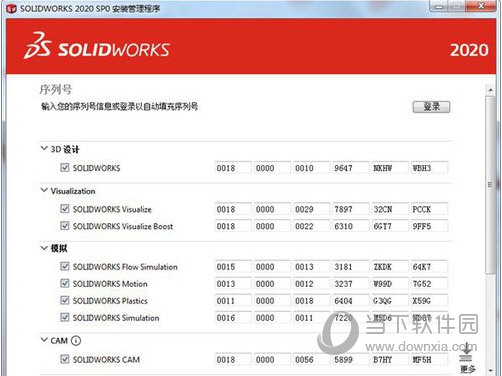Click Visualize Boost serial field 0022
This screenshot has width=502, height=376.
pos(311,226)
